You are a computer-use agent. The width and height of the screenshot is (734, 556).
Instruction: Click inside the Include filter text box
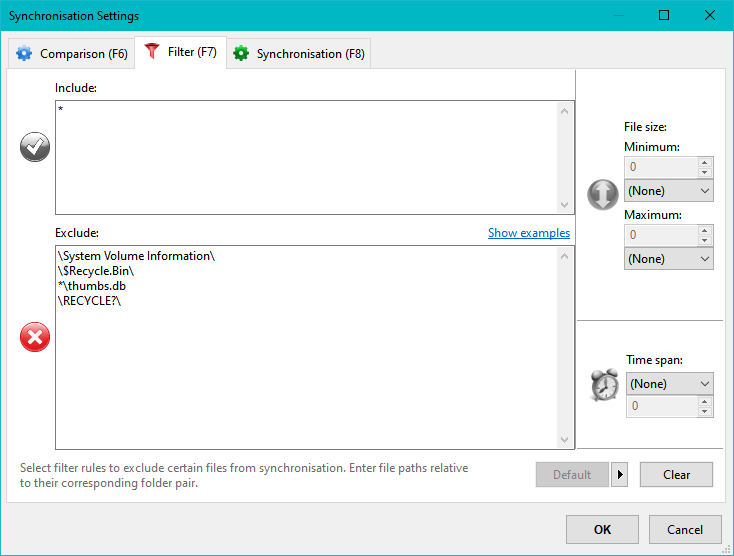(307, 157)
